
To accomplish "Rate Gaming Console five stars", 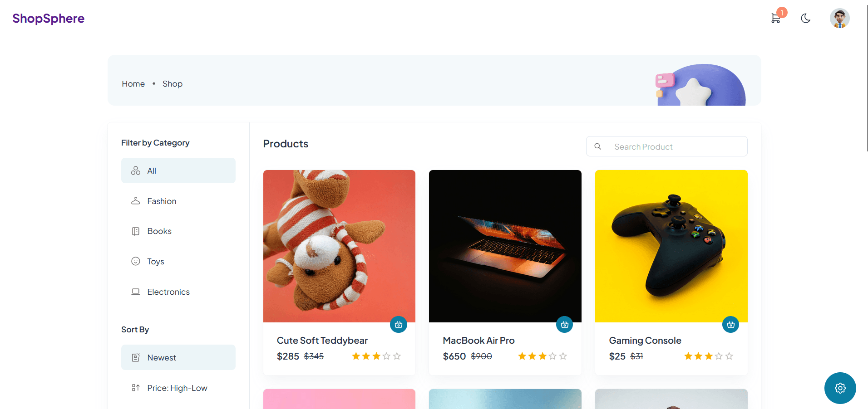I will [x=729, y=356].
